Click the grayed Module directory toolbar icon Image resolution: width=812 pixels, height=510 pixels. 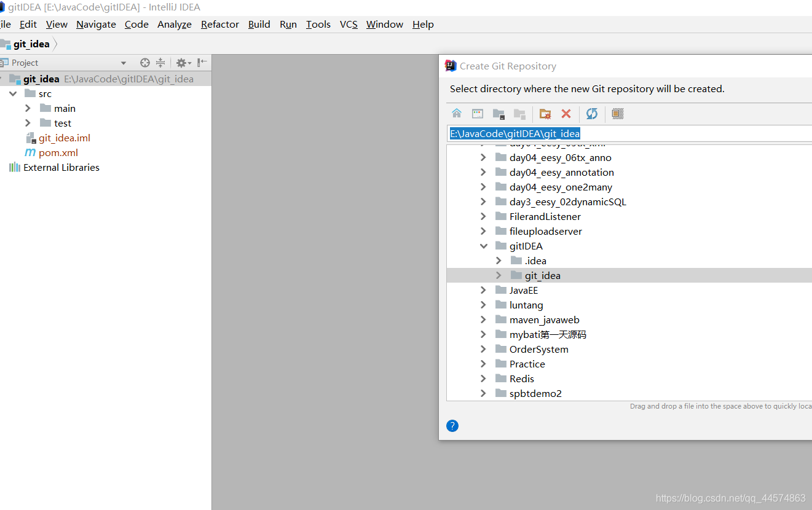[x=520, y=114]
